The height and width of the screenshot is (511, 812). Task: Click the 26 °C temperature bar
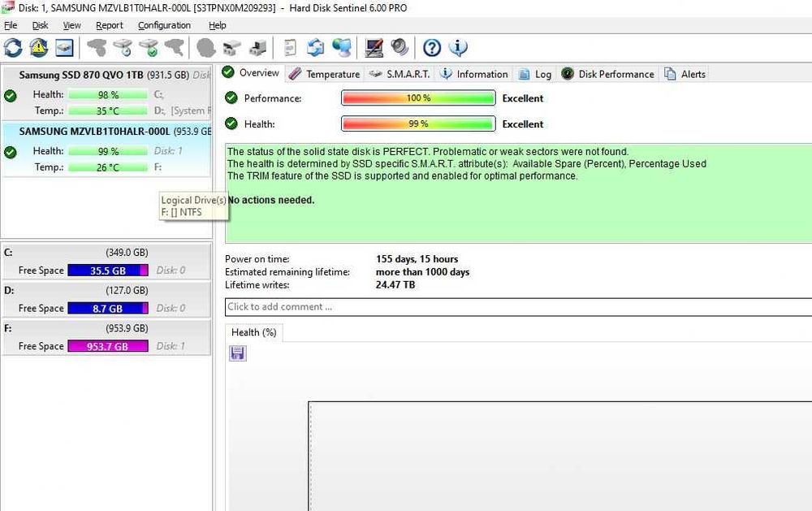click(x=108, y=167)
